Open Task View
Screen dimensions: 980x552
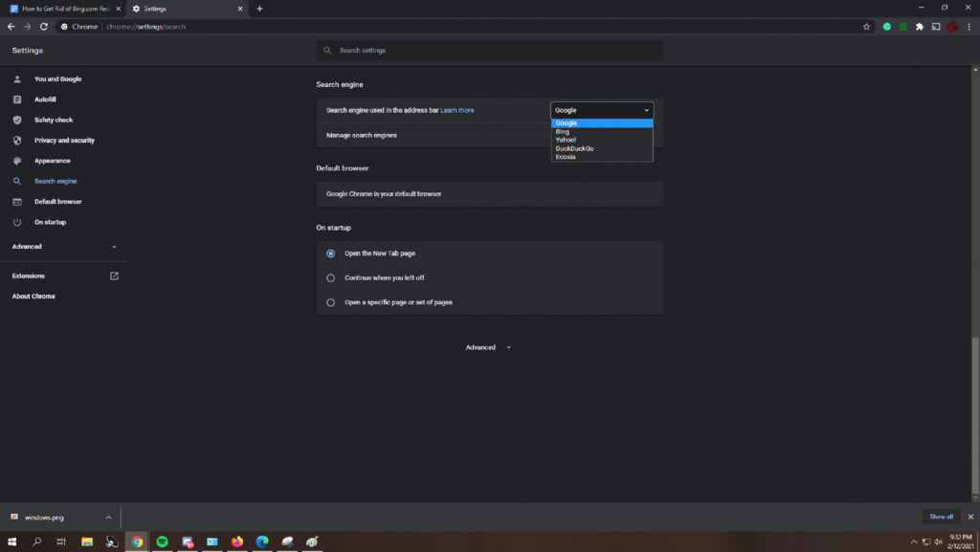61,542
